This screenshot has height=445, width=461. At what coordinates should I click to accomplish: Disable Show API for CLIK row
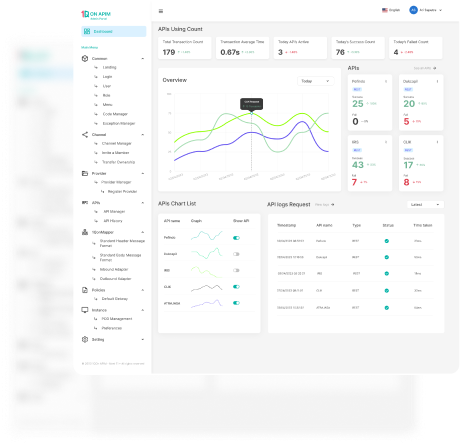tap(236, 287)
